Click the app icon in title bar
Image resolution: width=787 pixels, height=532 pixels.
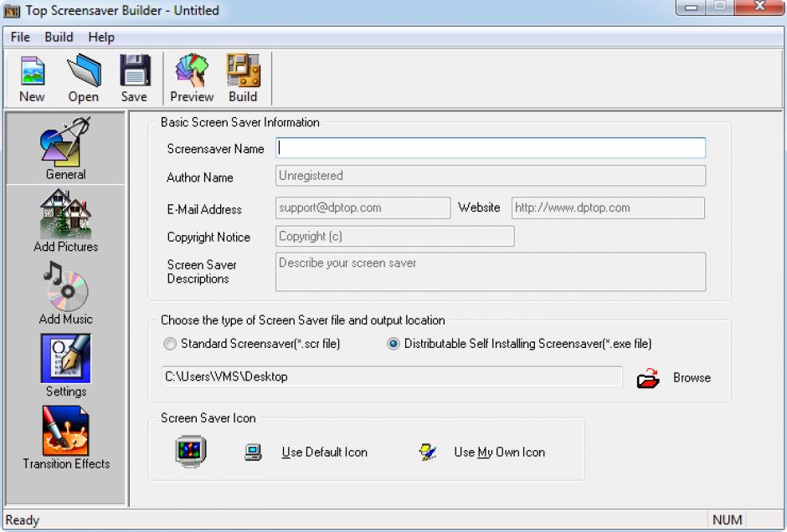(12, 11)
